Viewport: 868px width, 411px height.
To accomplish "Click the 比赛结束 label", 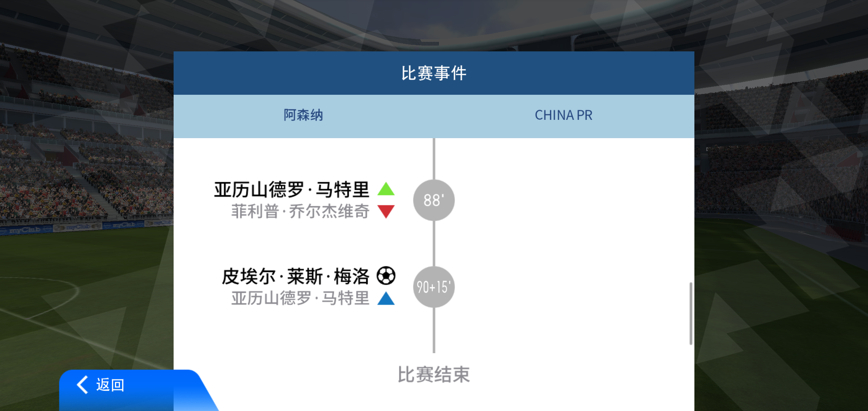I will (434, 374).
